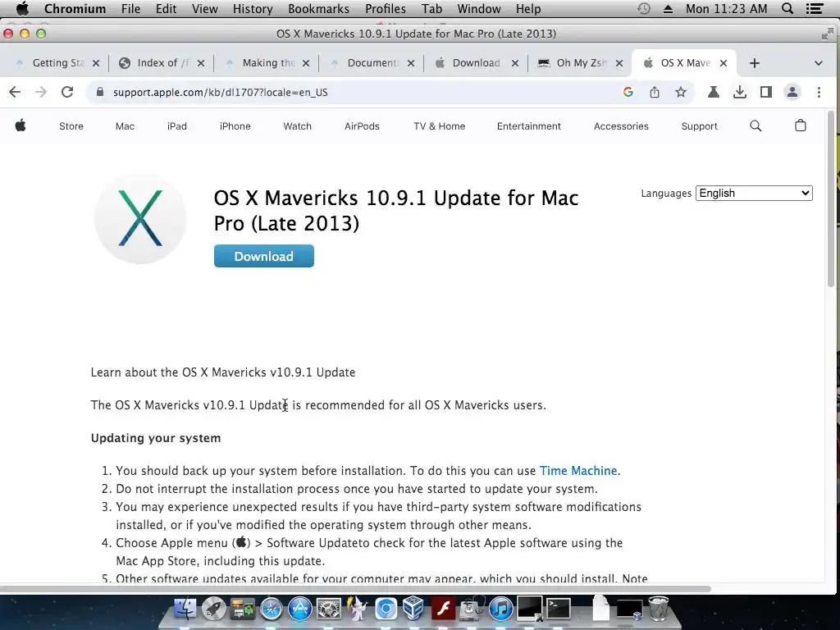Open the iPhone link in Apple nav
The image size is (840, 630).
(235, 126)
